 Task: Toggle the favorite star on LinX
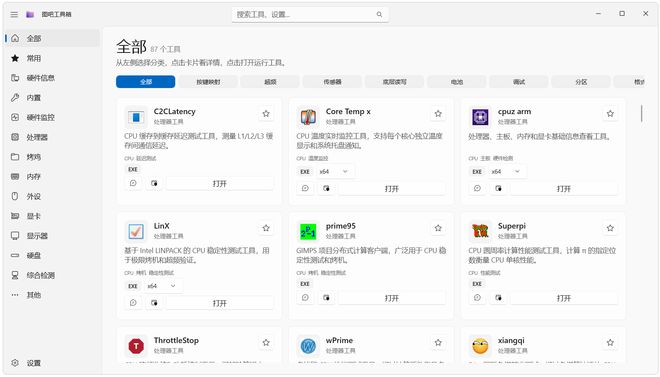(x=266, y=228)
